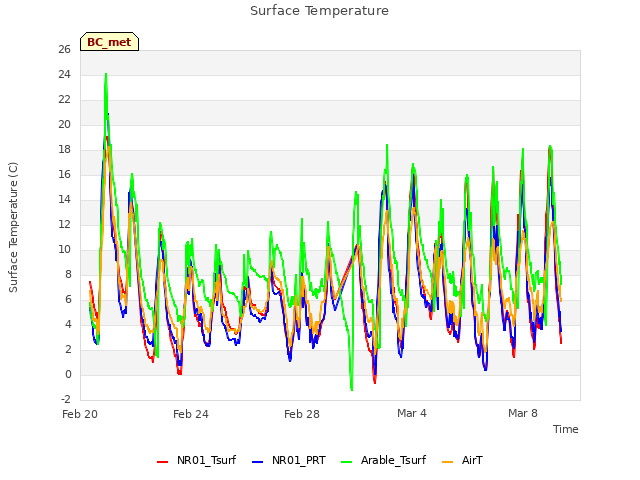The width and height of the screenshot is (640, 480).
Task: Click the Mar 4 x-axis label
Action: (x=412, y=413)
